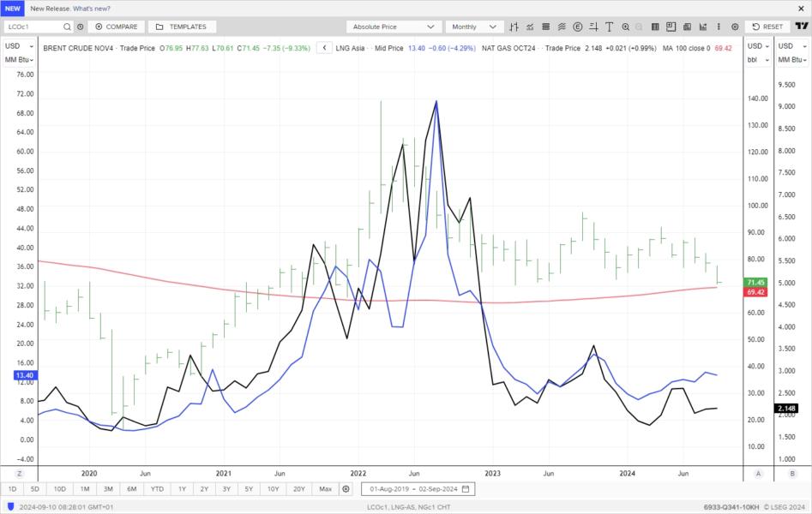
Task: Toggle the Z axis button at bottom left
Action: tap(19, 474)
